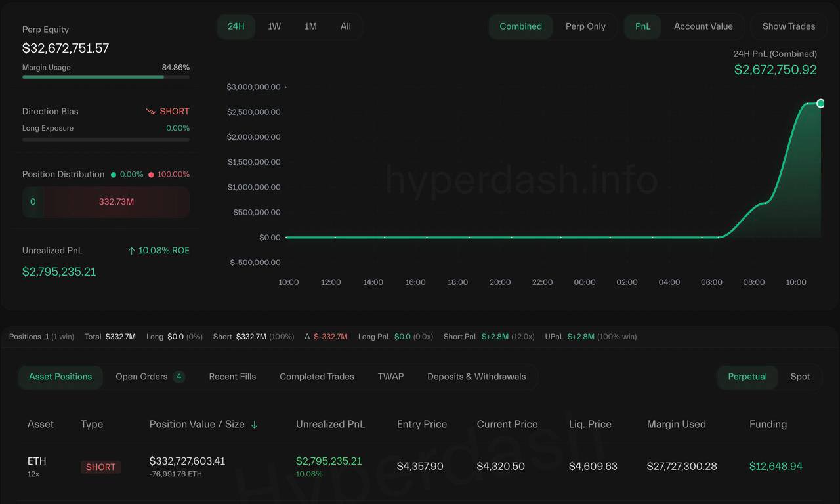Click the green long distribution dot
The width and height of the screenshot is (840, 504).
[114, 175]
